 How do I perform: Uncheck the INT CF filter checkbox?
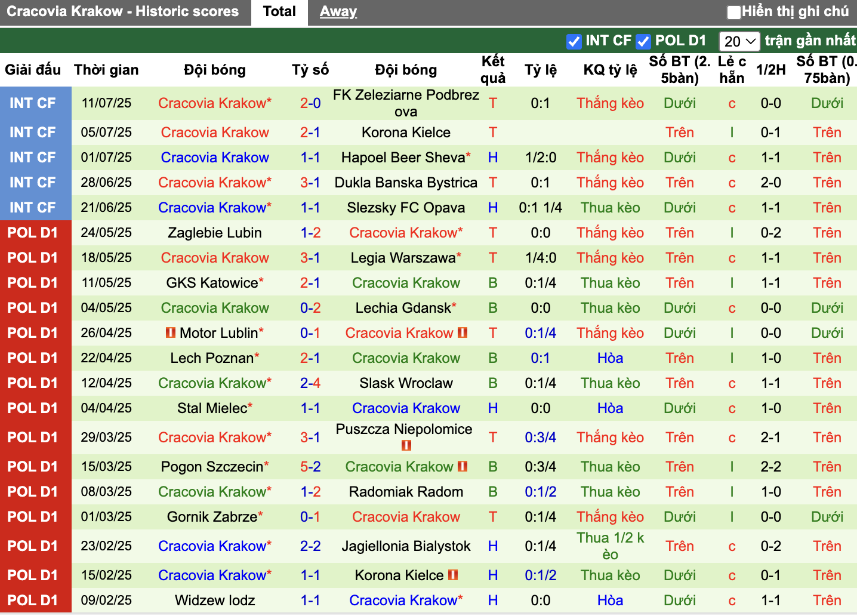pos(574,41)
